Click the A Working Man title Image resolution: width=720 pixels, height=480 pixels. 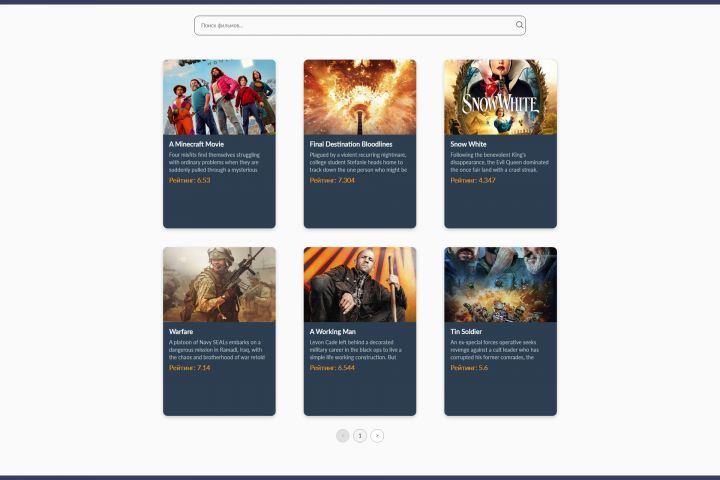point(332,331)
